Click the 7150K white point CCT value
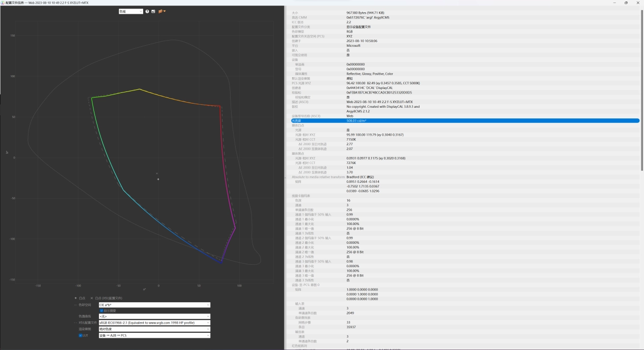This screenshot has width=644, height=350. 351,139
